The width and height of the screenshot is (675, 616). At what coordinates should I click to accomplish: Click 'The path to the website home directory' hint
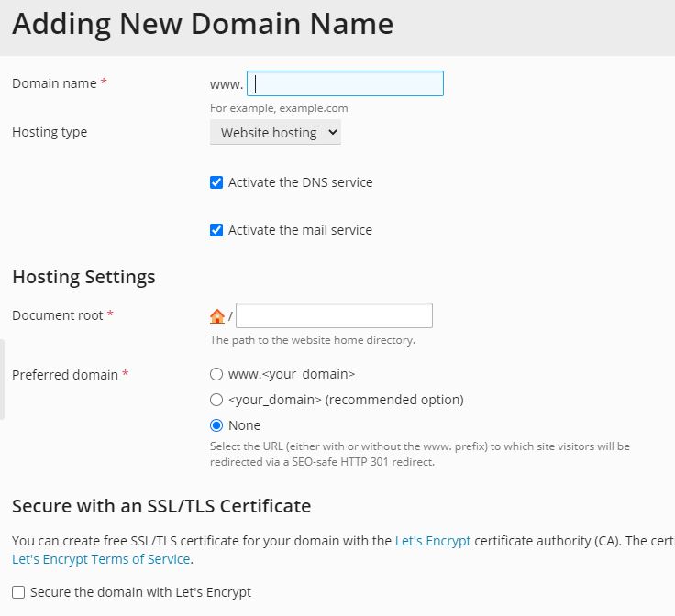point(313,340)
